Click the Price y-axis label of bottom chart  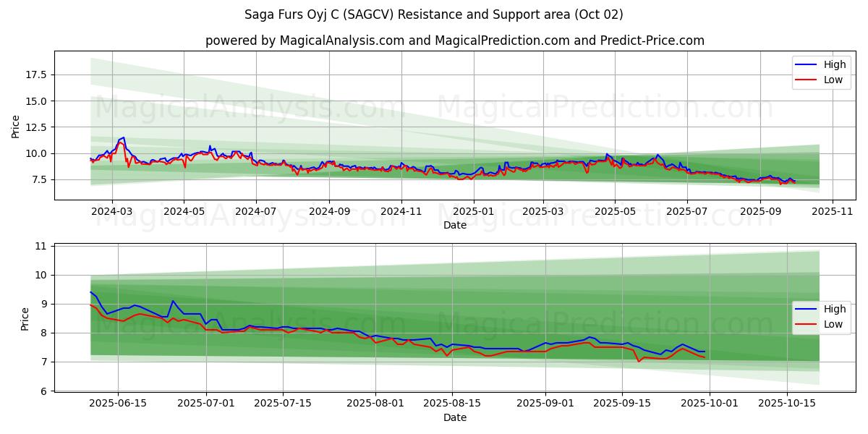click(x=25, y=319)
